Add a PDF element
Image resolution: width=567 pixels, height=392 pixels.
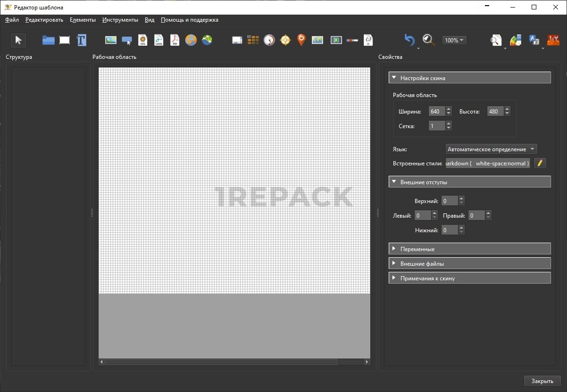(175, 40)
